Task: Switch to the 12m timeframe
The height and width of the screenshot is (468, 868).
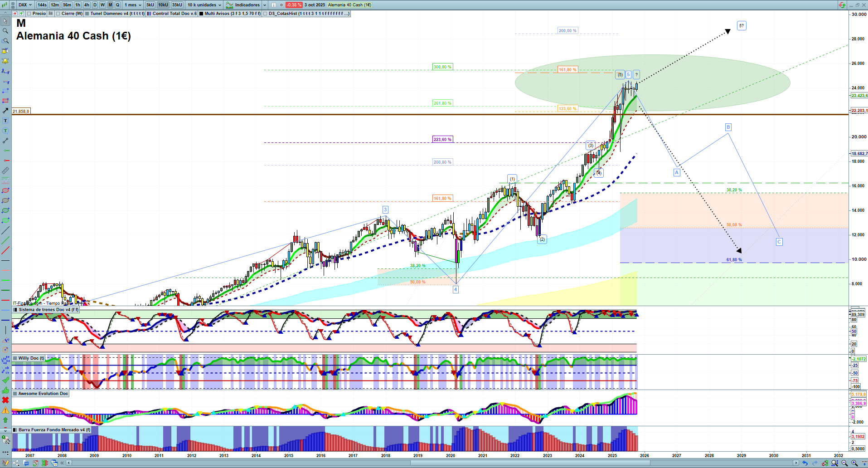Action: 54,5
